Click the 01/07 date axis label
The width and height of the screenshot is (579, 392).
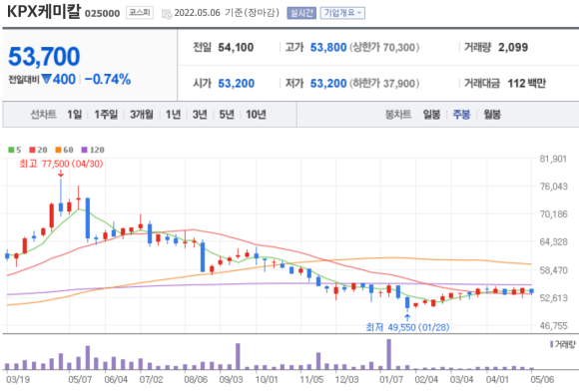[x=391, y=379]
